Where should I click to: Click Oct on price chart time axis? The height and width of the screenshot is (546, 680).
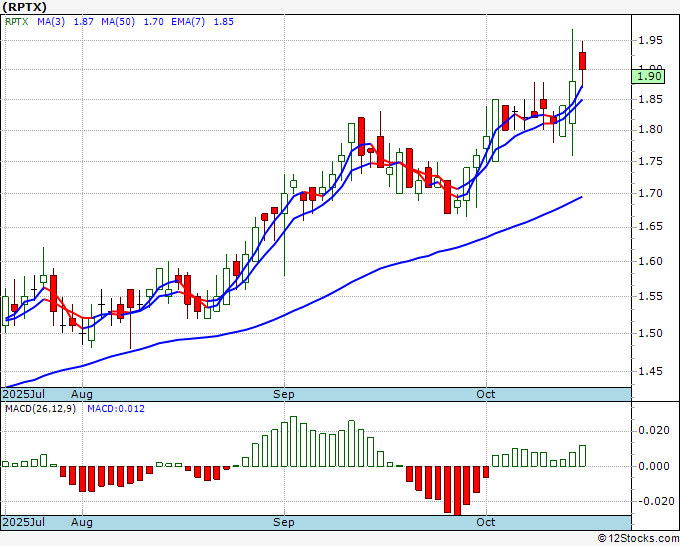(486, 394)
